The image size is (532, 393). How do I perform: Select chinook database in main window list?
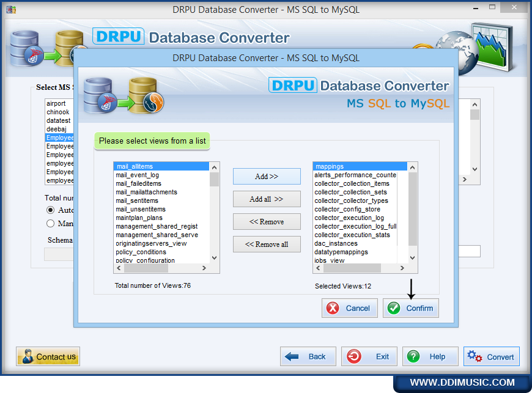point(59,112)
